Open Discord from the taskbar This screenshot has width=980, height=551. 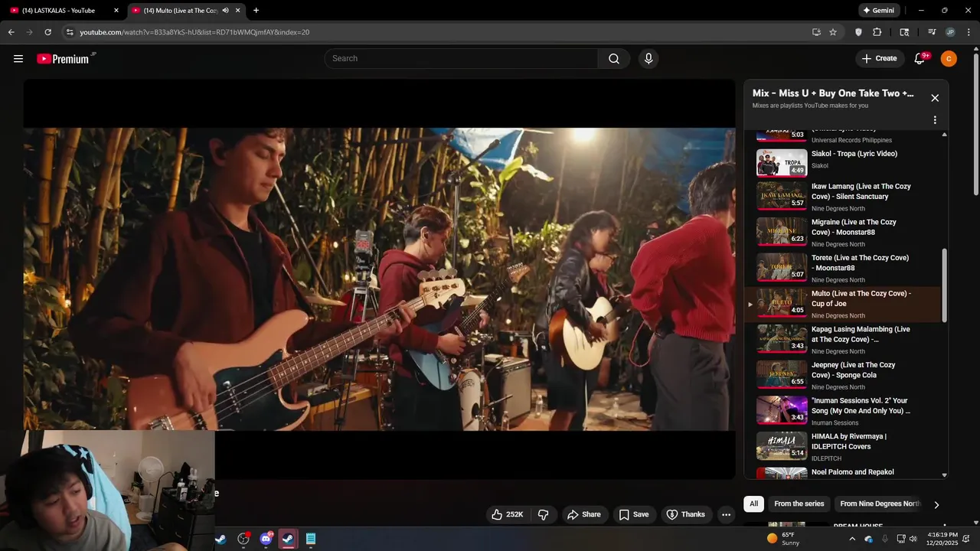point(266,539)
